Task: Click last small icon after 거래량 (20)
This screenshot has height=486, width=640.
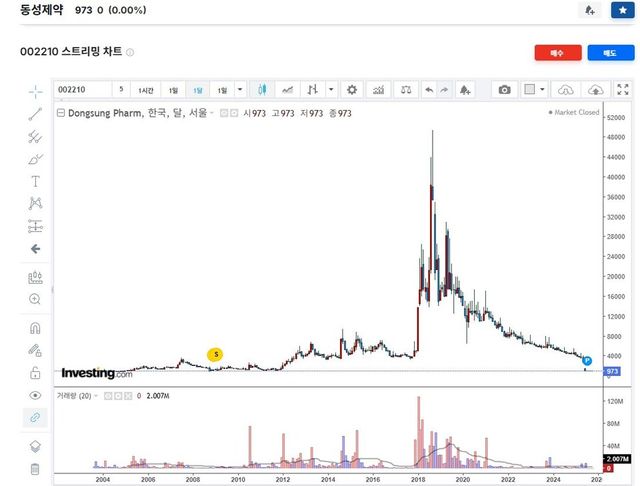Action: pos(128,396)
